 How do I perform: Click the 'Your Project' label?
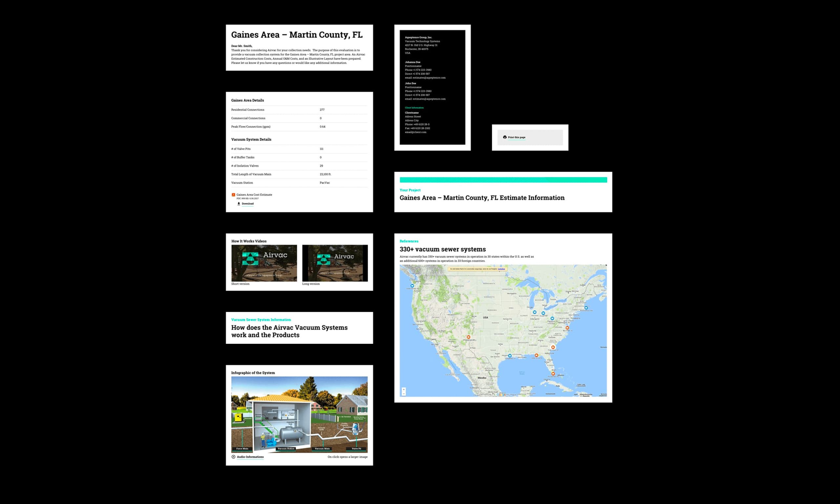[x=410, y=190]
